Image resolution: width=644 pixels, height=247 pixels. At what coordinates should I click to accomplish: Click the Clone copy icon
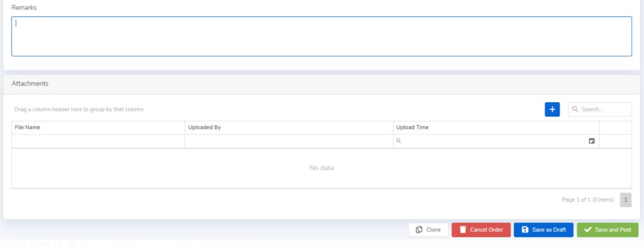pyautogui.click(x=419, y=230)
